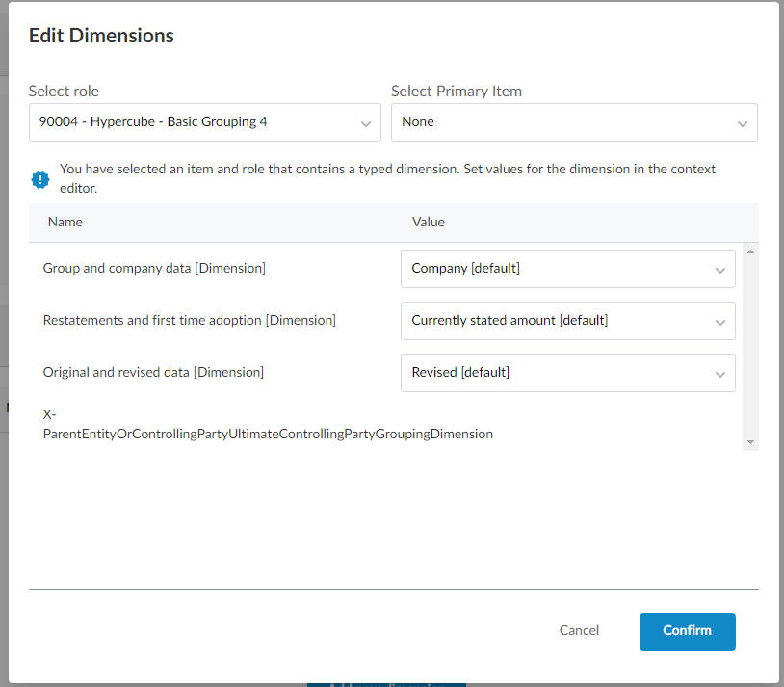Click the chevron beside Revised [default]

pyautogui.click(x=719, y=374)
